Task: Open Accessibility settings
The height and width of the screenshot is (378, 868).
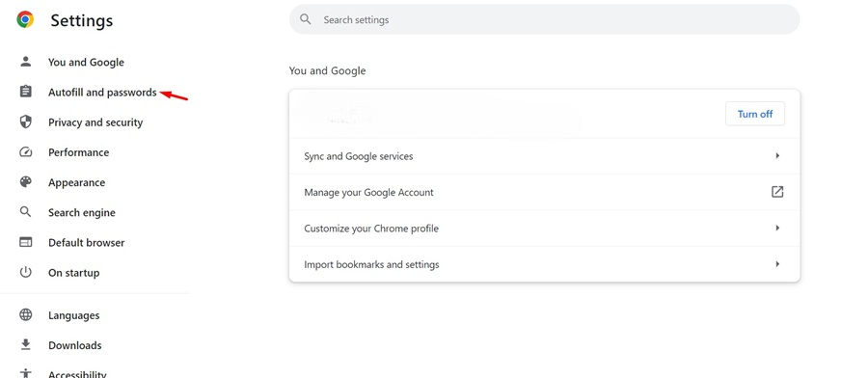Action: click(77, 374)
